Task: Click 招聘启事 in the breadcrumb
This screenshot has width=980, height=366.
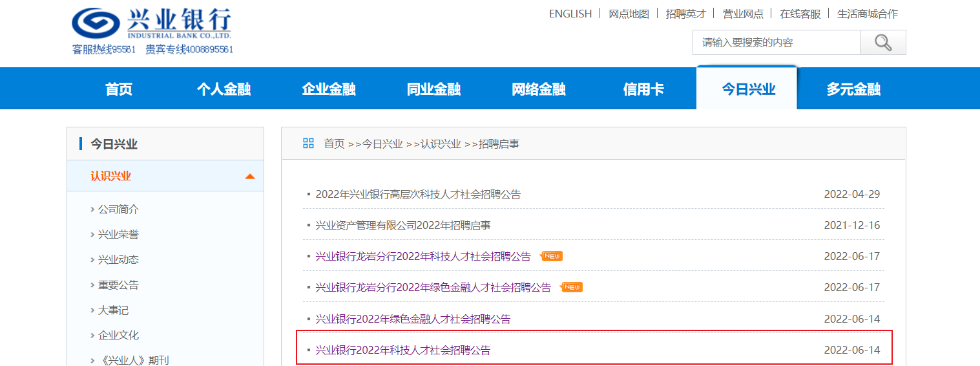Action: [x=499, y=144]
